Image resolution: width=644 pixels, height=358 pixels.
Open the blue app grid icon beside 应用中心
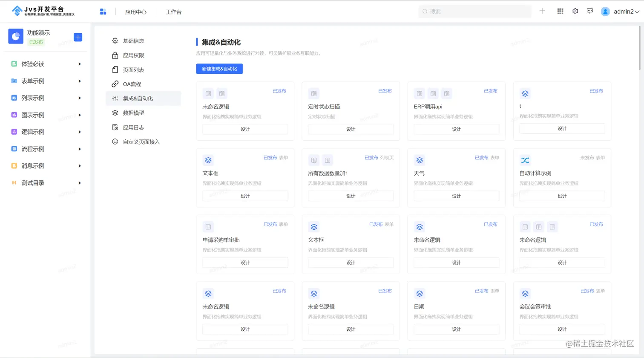click(x=103, y=12)
